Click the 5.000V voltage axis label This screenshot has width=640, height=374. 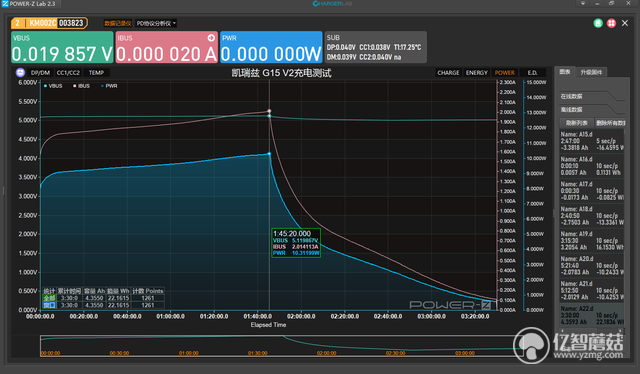[x=28, y=120]
